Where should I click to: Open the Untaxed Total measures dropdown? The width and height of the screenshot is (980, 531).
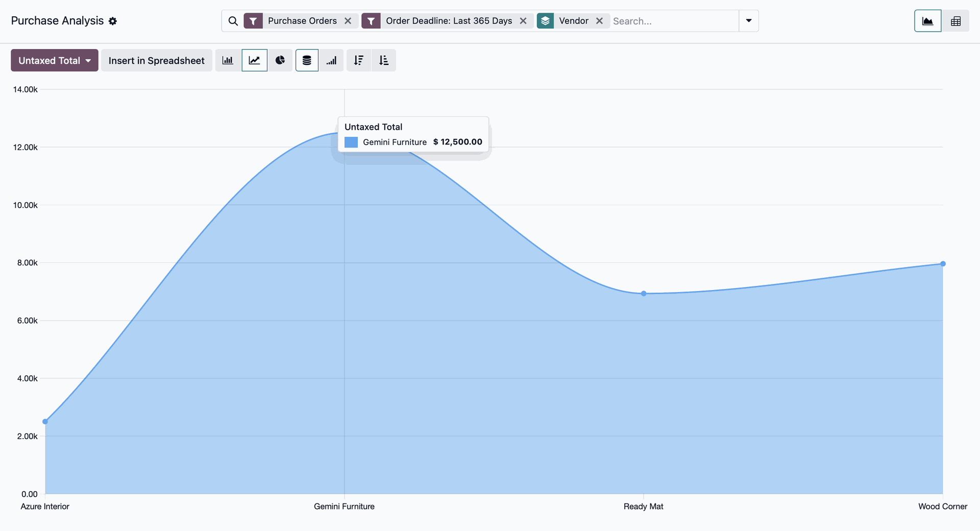pyautogui.click(x=54, y=60)
